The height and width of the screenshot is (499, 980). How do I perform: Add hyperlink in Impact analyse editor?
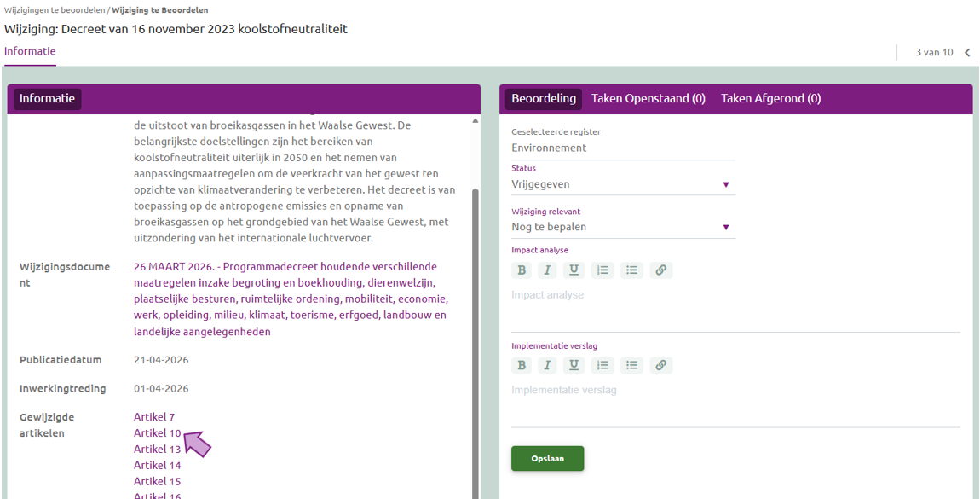(661, 270)
